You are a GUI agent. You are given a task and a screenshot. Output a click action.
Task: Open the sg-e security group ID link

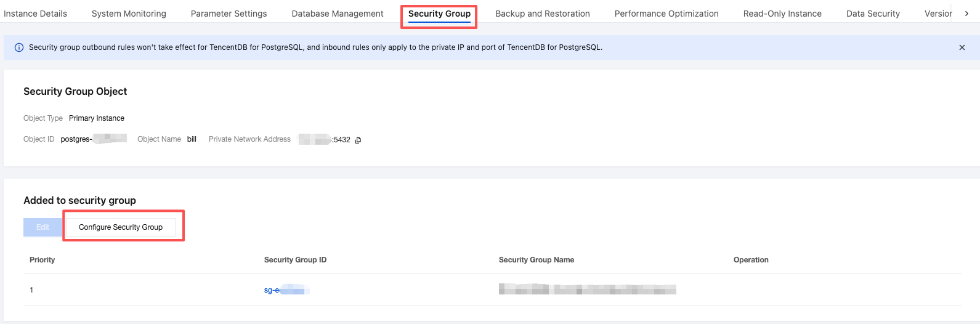pos(286,290)
